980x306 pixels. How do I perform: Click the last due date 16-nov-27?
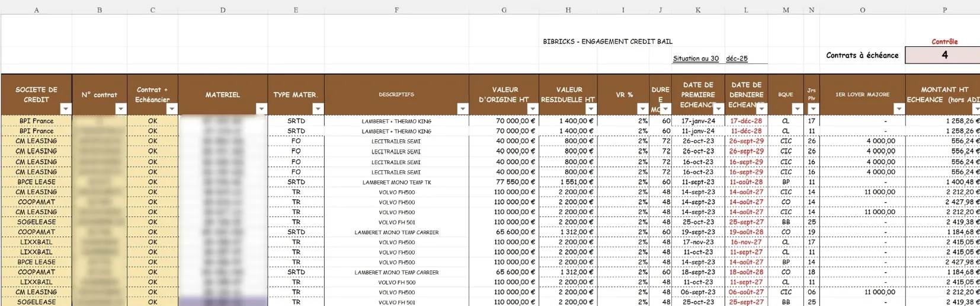[x=746, y=242]
